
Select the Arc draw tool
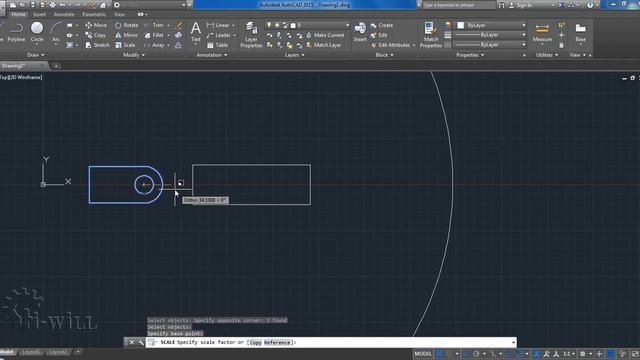(56, 32)
